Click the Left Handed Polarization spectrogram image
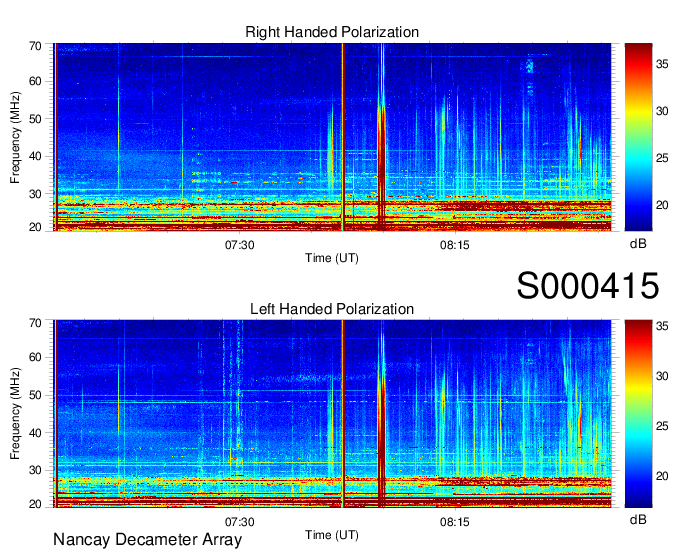Screen dimensions: 680x552 [332, 414]
